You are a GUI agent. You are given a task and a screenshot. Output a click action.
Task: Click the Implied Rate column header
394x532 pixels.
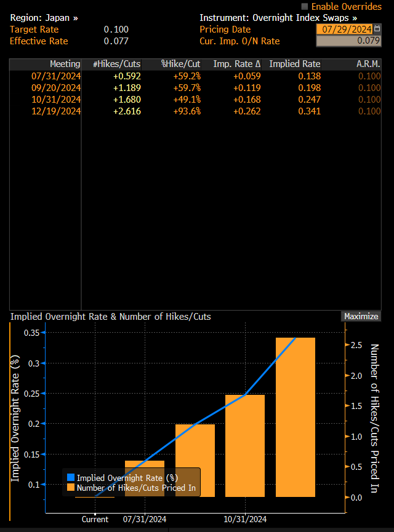tap(294, 64)
